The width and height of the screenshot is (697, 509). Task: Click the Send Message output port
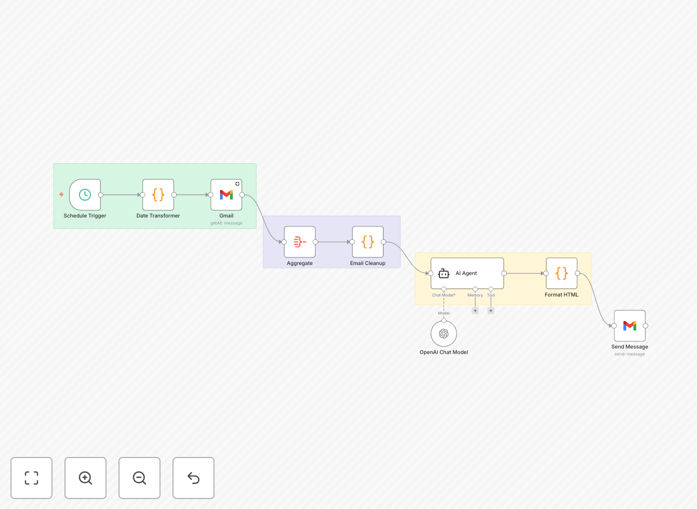pyautogui.click(x=645, y=326)
